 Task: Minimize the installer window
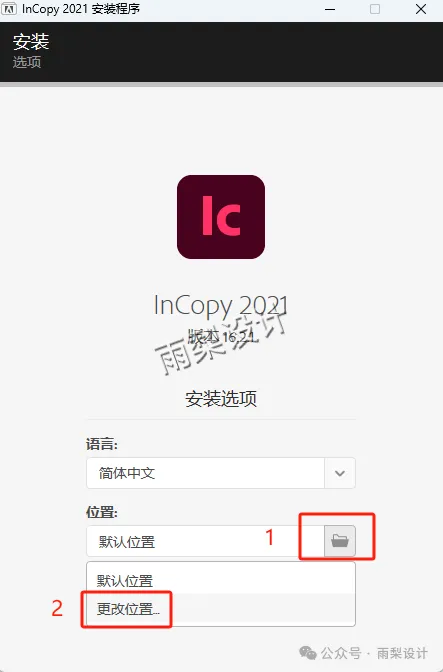pyautogui.click(x=330, y=9)
